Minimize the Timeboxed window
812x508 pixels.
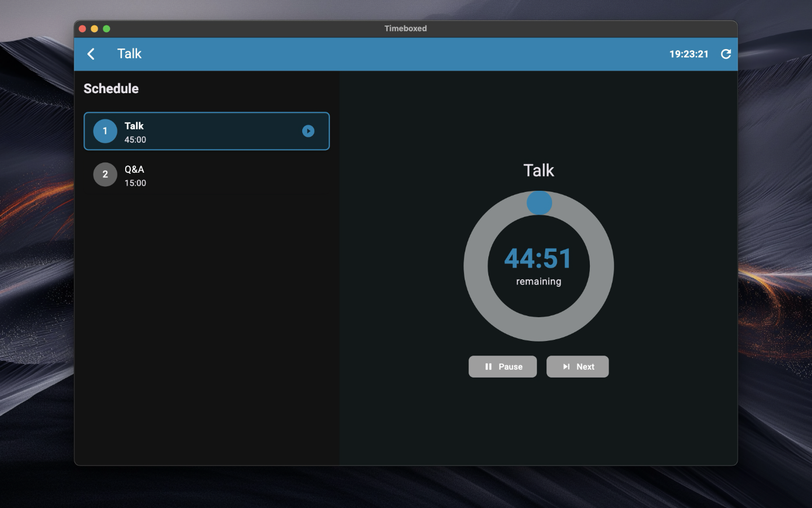[x=94, y=29]
